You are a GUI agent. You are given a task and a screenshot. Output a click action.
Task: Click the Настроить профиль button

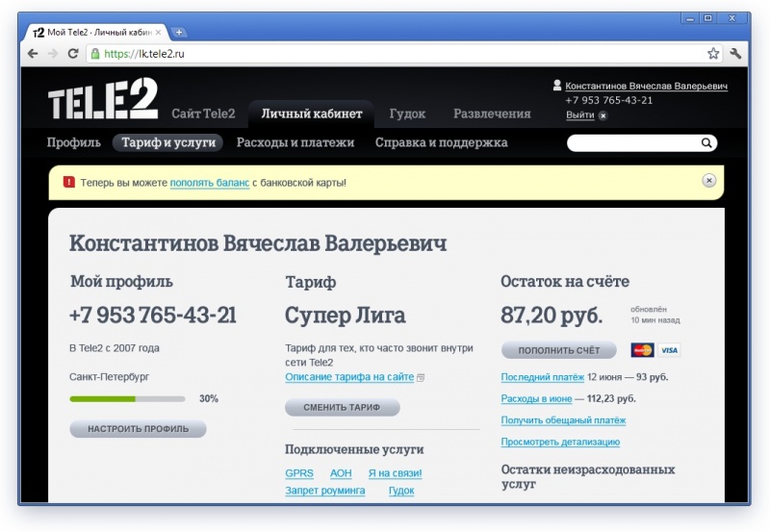pyautogui.click(x=138, y=429)
